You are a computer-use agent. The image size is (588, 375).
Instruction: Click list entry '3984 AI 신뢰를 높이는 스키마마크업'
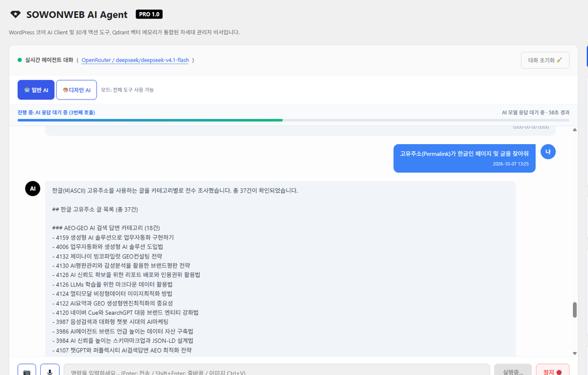click(x=123, y=341)
